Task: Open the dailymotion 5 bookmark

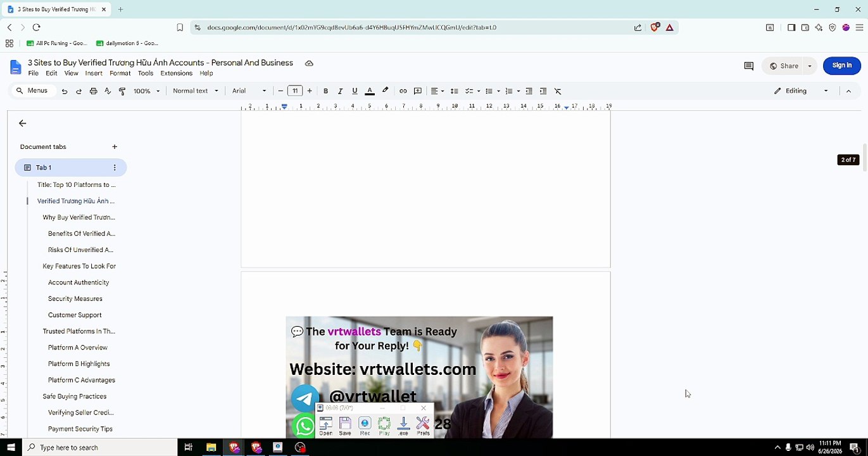Action: pos(127,44)
